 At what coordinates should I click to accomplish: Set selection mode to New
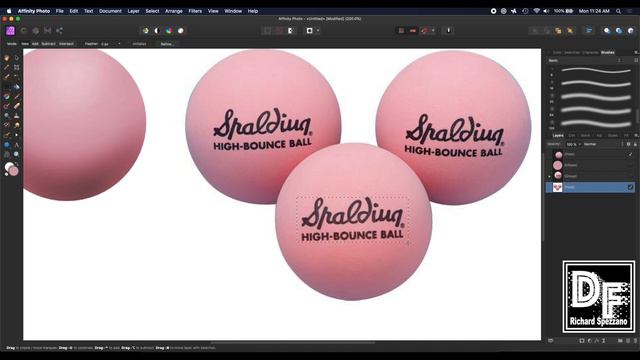click(25, 44)
